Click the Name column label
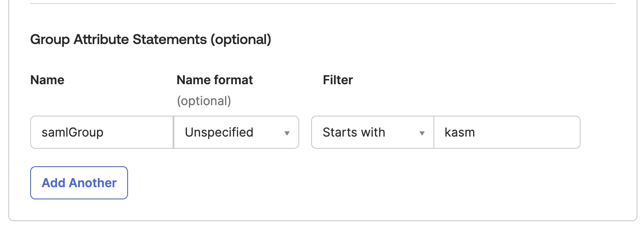Viewport: 644px width, 226px height. coord(47,80)
